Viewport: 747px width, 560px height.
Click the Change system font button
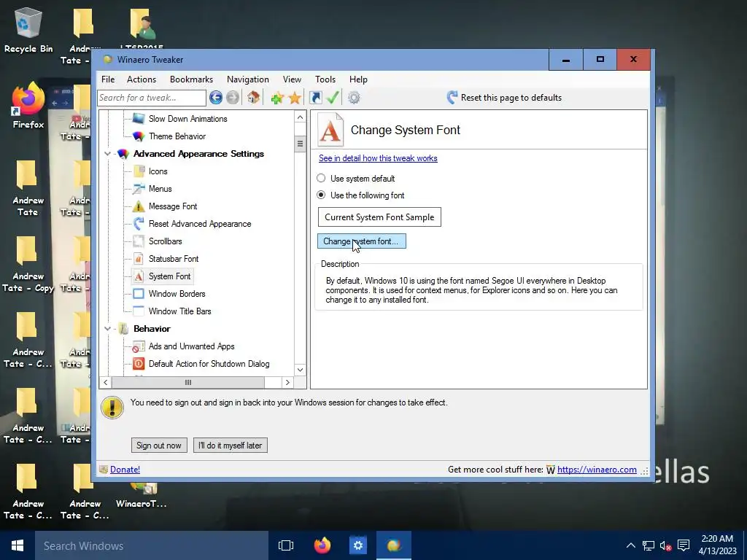[362, 241]
